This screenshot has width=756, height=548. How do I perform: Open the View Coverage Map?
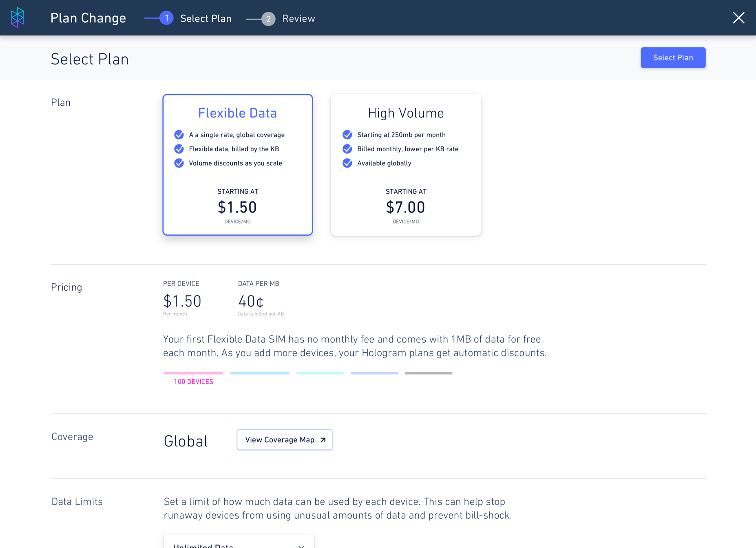(284, 440)
